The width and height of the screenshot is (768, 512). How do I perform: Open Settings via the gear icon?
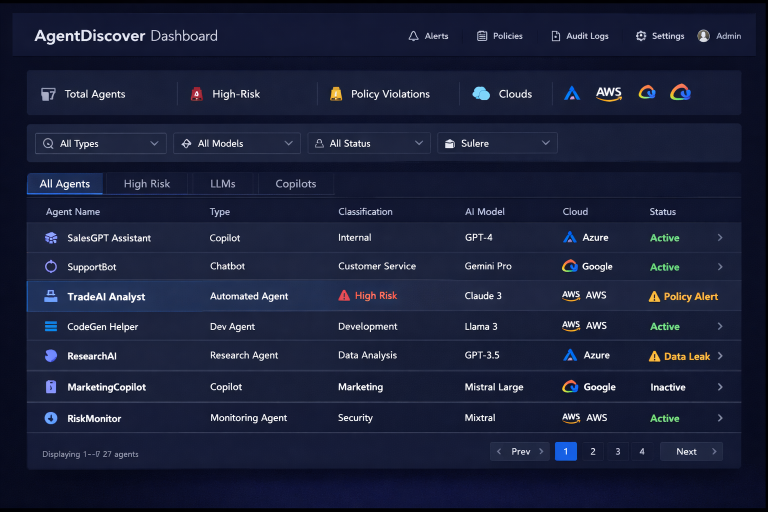pyautogui.click(x=641, y=36)
